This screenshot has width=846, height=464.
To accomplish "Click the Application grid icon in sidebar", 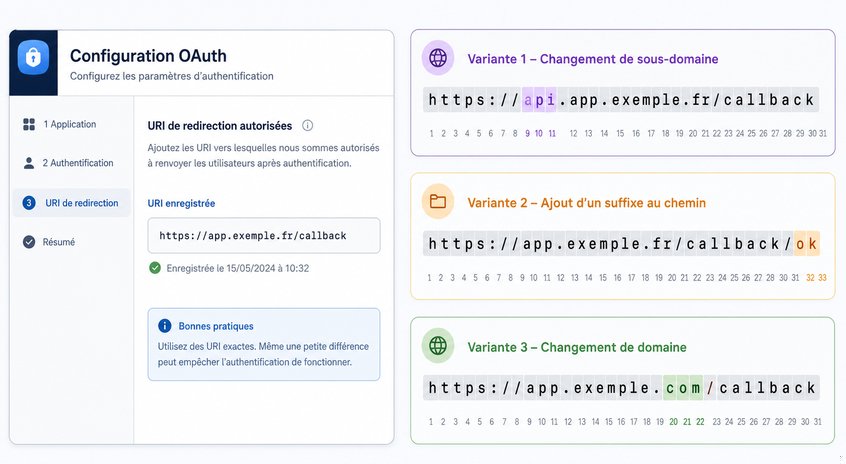I will click(x=29, y=124).
